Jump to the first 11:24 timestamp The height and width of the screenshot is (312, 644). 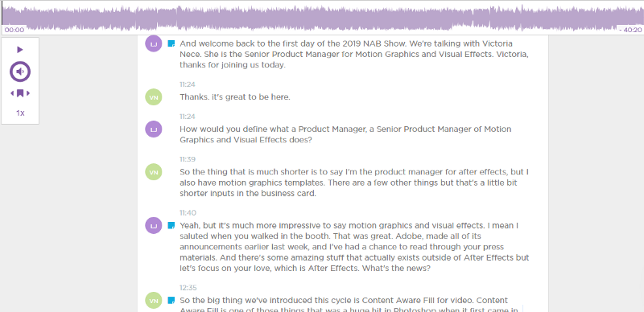click(x=188, y=84)
